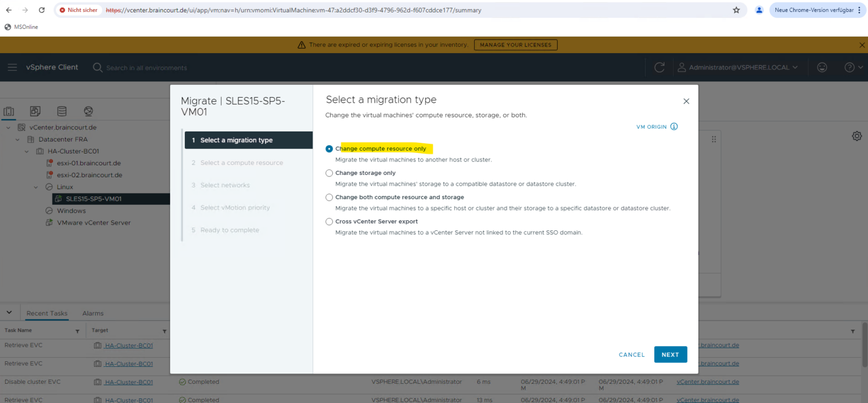This screenshot has width=868, height=403.
Task: Open the summary panel settings gear
Action: (x=857, y=136)
